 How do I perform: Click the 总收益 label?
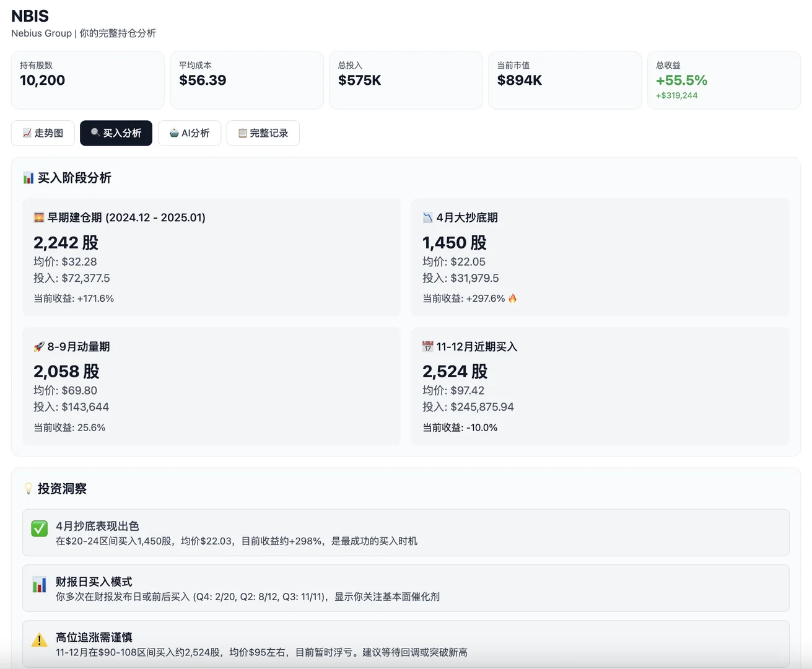tap(668, 65)
